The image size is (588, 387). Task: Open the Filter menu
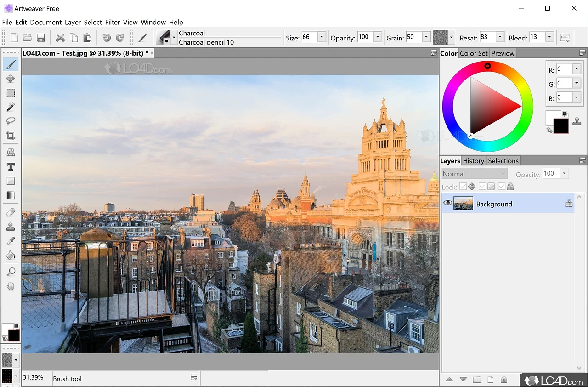tap(112, 22)
